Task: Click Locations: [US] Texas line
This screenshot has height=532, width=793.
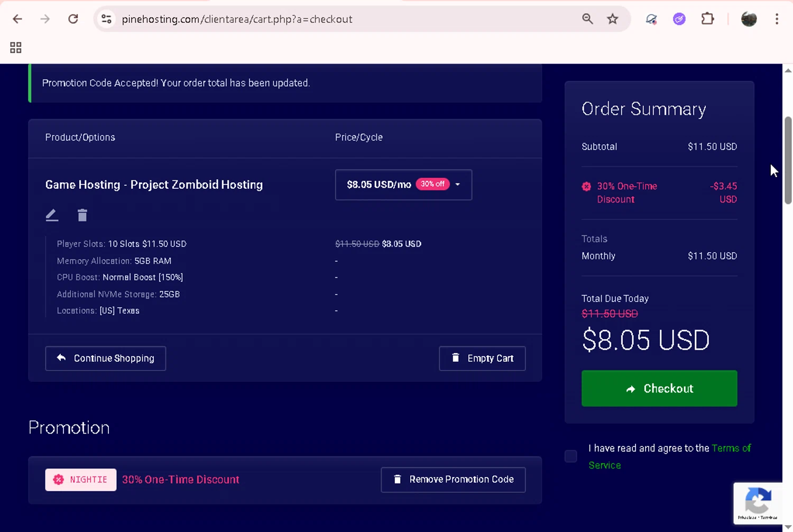Action: click(98, 310)
